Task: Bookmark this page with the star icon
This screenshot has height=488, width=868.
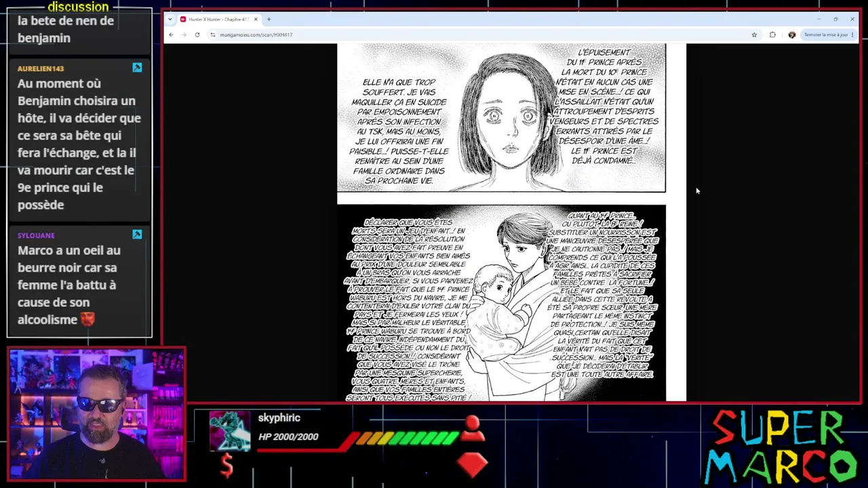Action: pyautogui.click(x=754, y=35)
